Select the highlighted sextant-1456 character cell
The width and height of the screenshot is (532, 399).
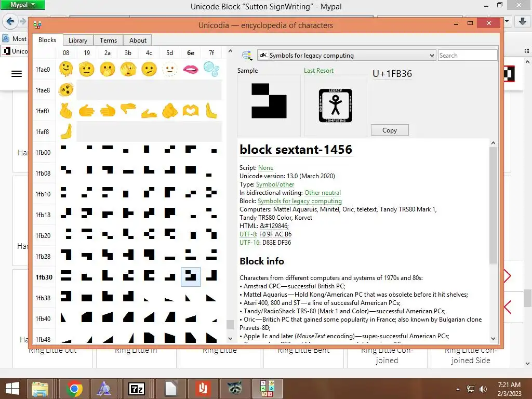(190, 276)
